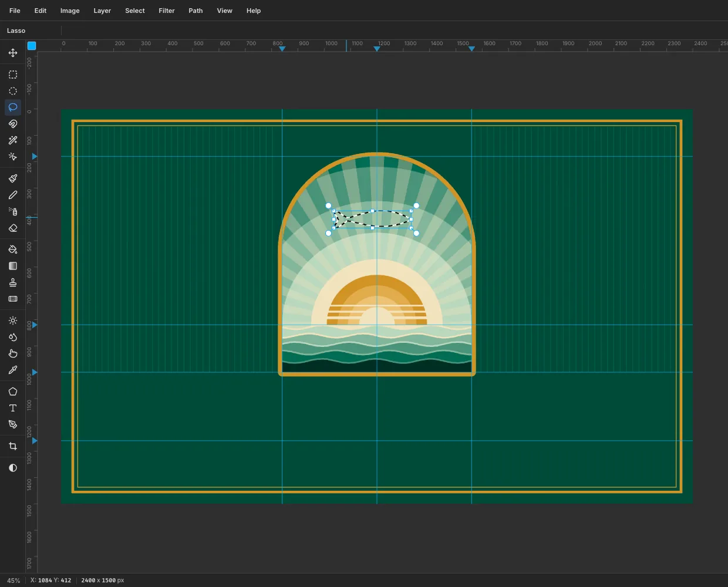Select the Eyedropper color picker tool
The image size is (728, 587).
(13, 370)
